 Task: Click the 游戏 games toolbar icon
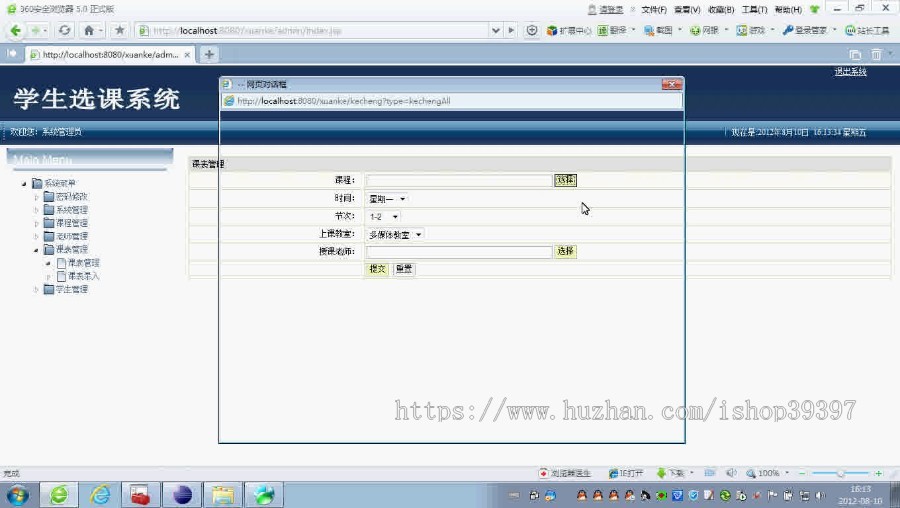pos(751,30)
